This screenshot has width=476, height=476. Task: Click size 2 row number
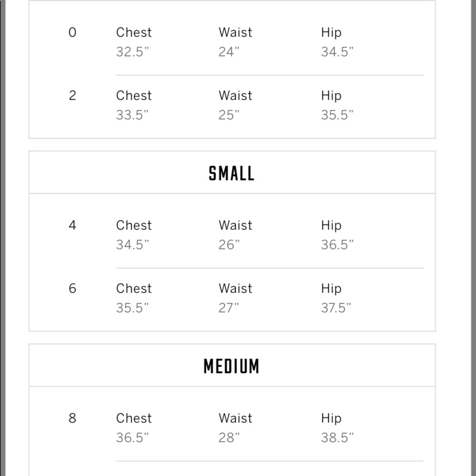point(72,96)
